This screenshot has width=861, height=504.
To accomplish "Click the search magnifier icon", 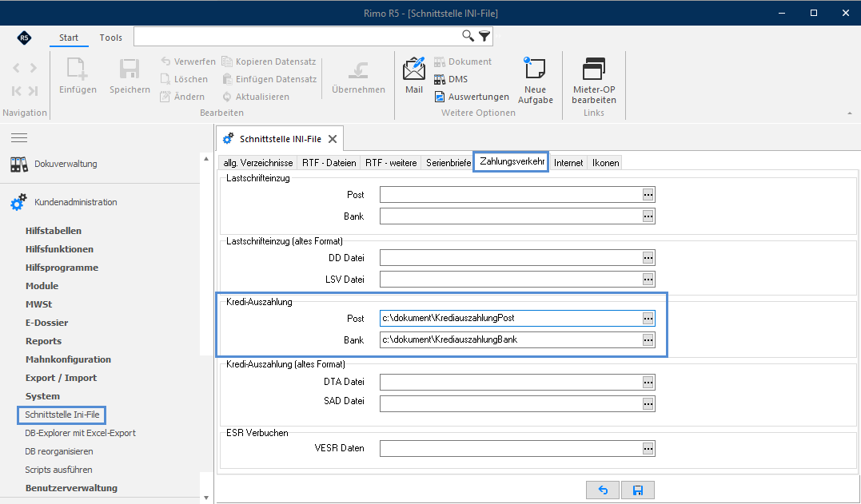I will [468, 36].
